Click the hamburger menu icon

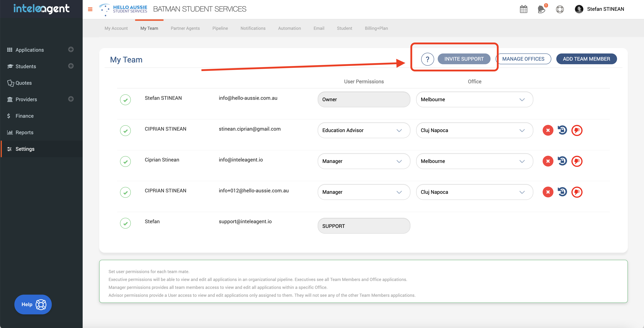(90, 9)
